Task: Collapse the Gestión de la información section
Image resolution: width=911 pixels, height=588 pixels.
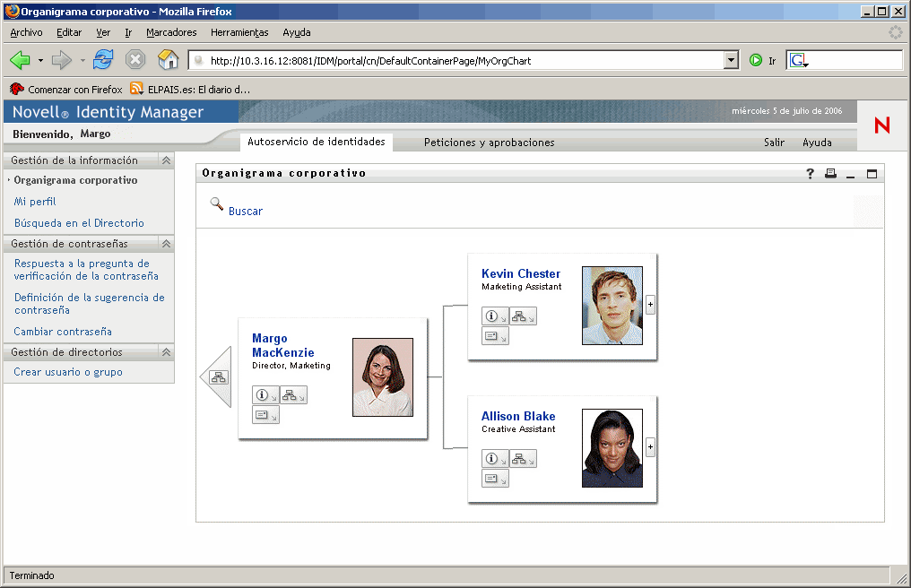Action: pos(166,160)
